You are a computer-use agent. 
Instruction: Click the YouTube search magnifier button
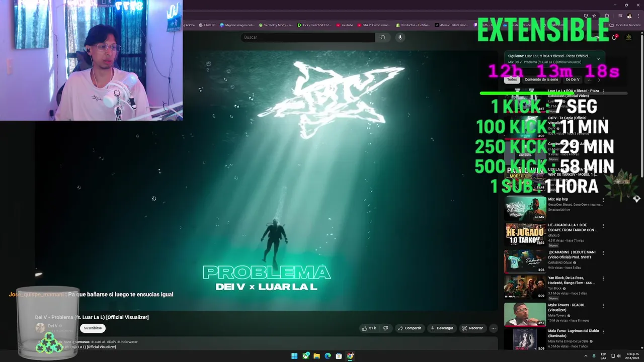pyautogui.click(x=383, y=37)
